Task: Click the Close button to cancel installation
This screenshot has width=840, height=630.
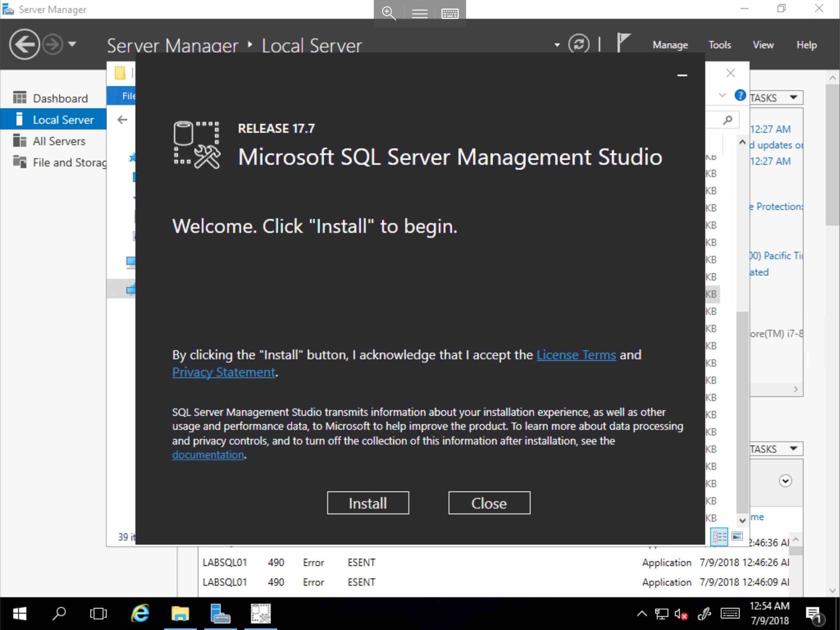Action: point(489,502)
